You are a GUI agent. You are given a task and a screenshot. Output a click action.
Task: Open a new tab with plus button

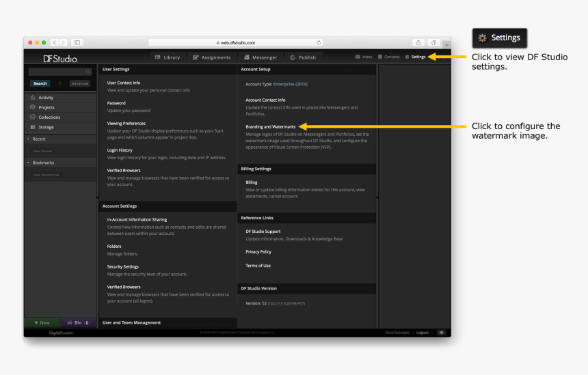(x=446, y=45)
